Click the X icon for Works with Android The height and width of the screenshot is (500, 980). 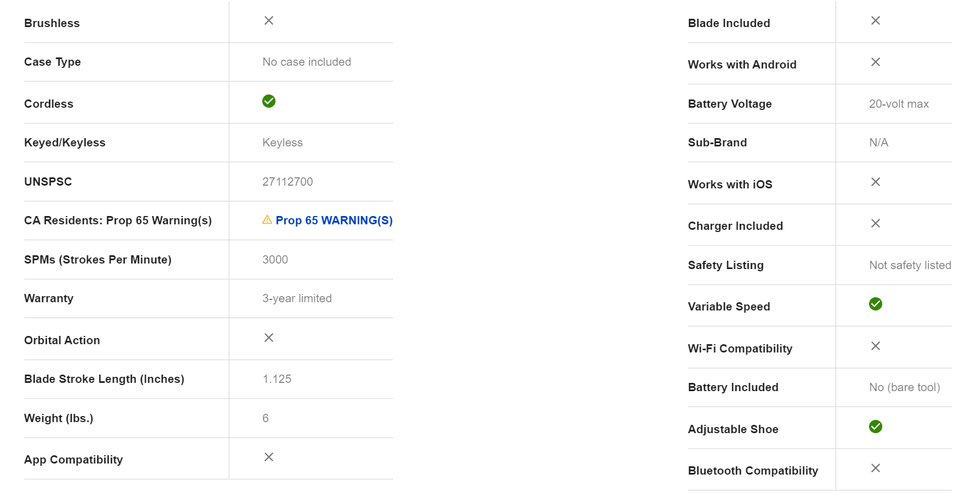click(x=876, y=62)
